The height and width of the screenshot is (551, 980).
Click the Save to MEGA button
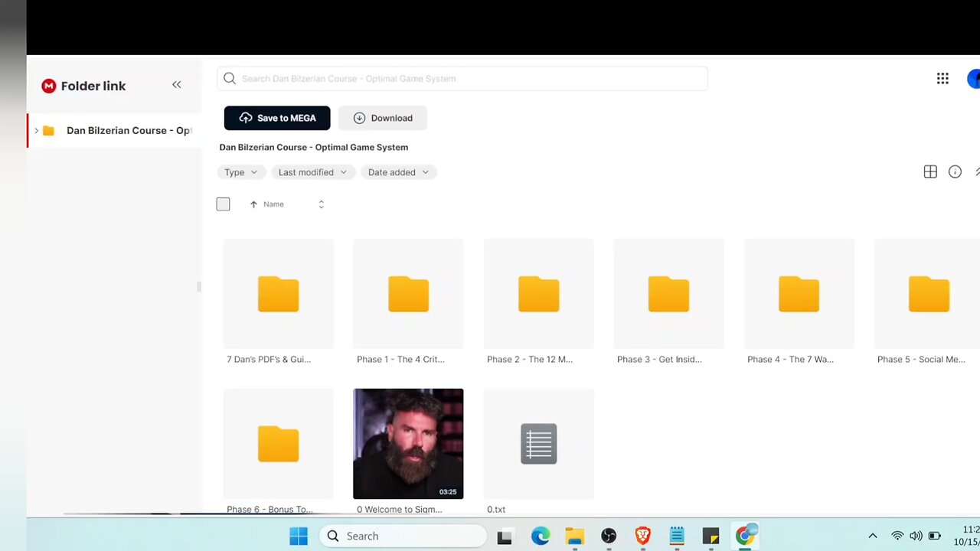click(x=277, y=118)
